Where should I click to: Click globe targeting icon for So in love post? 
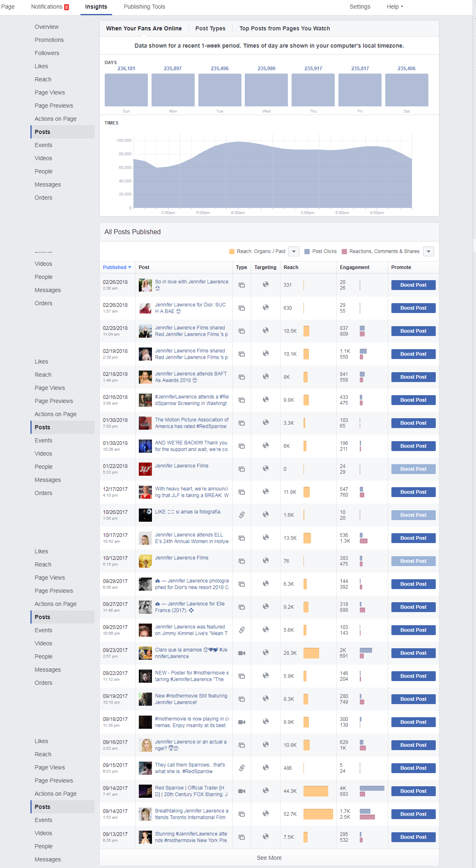point(266,284)
